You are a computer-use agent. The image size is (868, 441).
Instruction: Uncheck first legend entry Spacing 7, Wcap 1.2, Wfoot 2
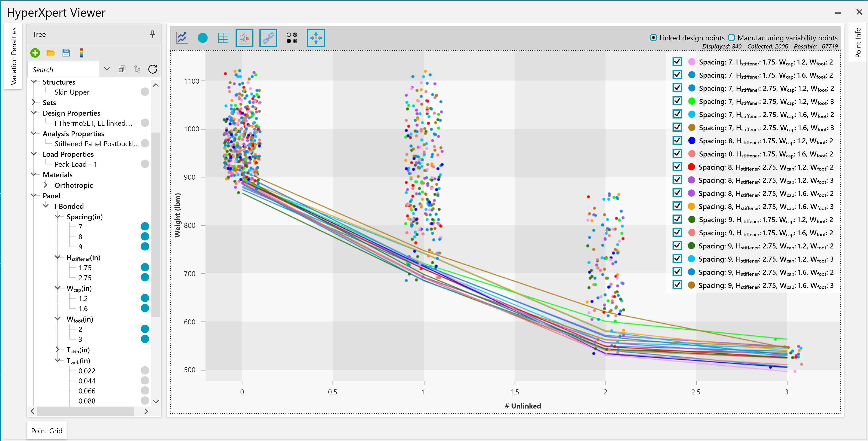[x=677, y=62]
